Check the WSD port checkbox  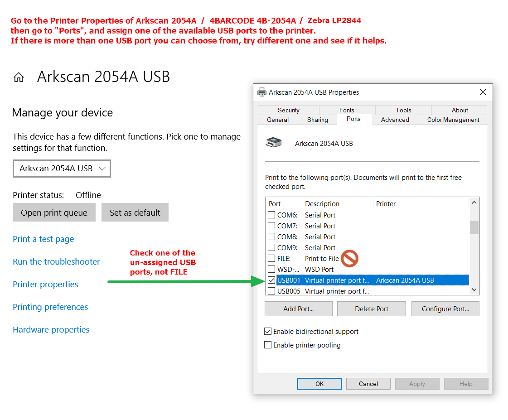[x=271, y=269]
